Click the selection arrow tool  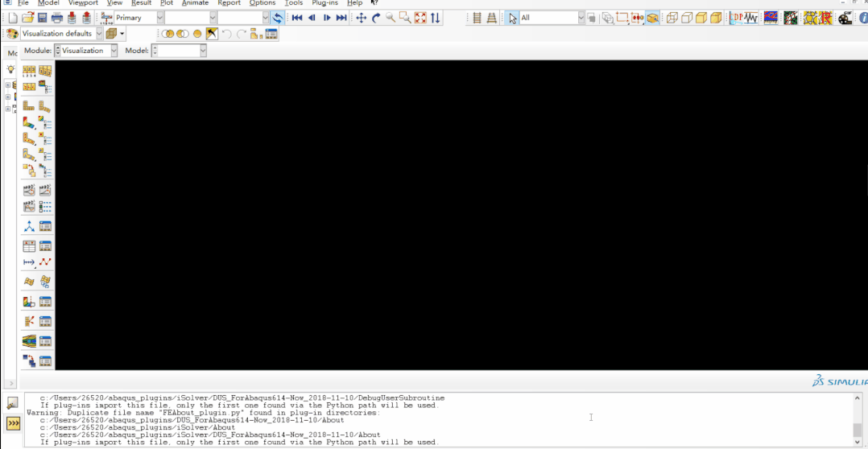[x=513, y=19]
